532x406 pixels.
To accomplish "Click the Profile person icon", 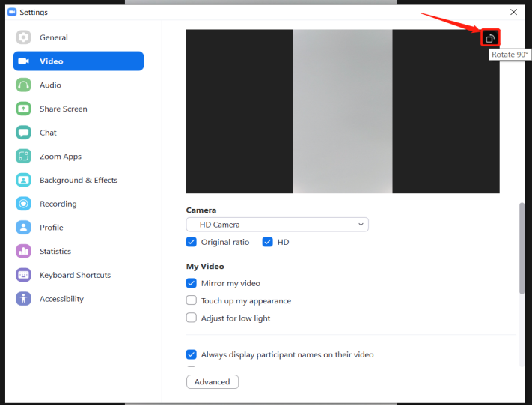I will click(23, 228).
